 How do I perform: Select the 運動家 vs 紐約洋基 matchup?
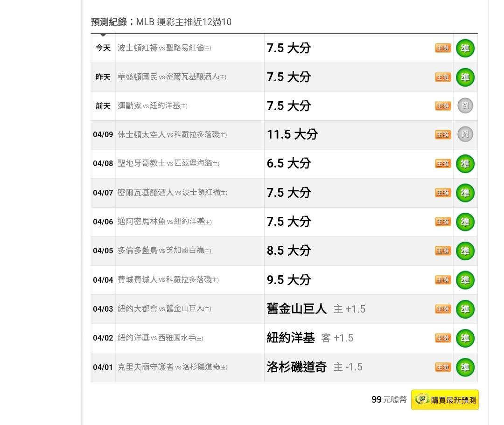(x=152, y=106)
